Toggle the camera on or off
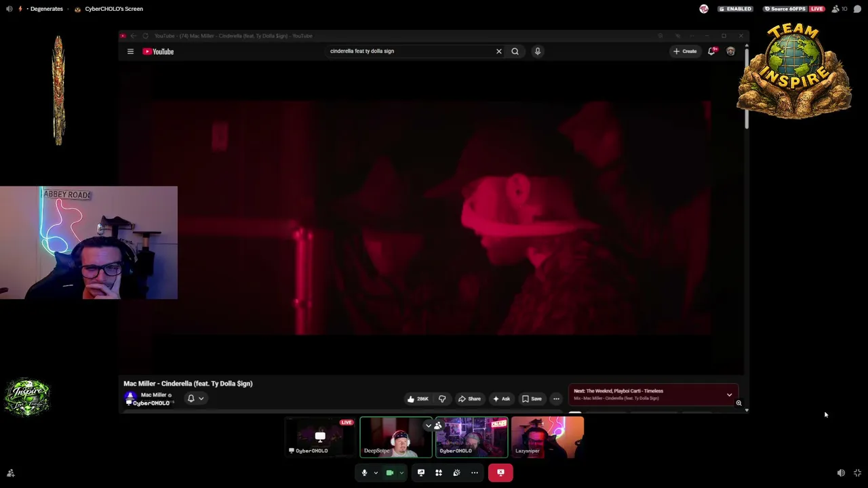This screenshot has width=868, height=488. [x=390, y=472]
